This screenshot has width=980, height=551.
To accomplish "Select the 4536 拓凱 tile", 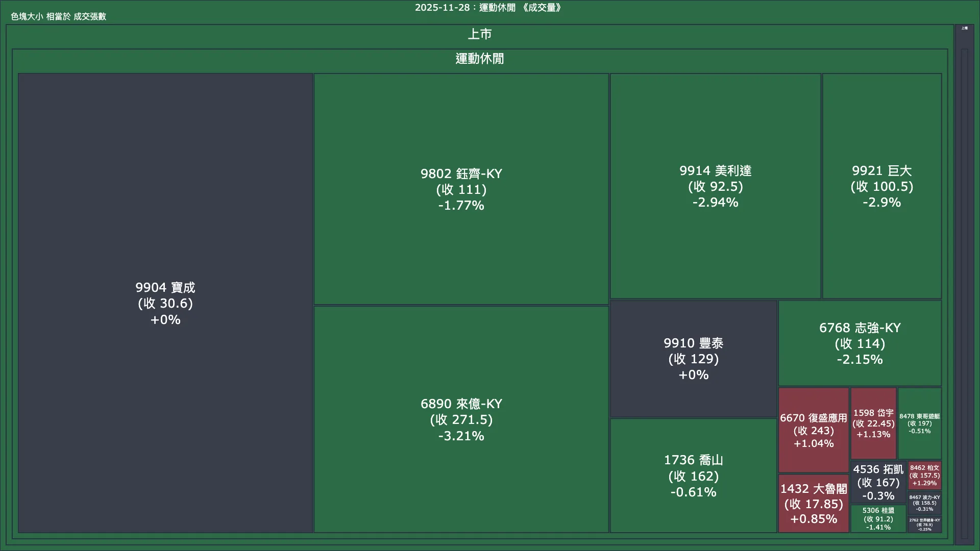I will point(878,482).
